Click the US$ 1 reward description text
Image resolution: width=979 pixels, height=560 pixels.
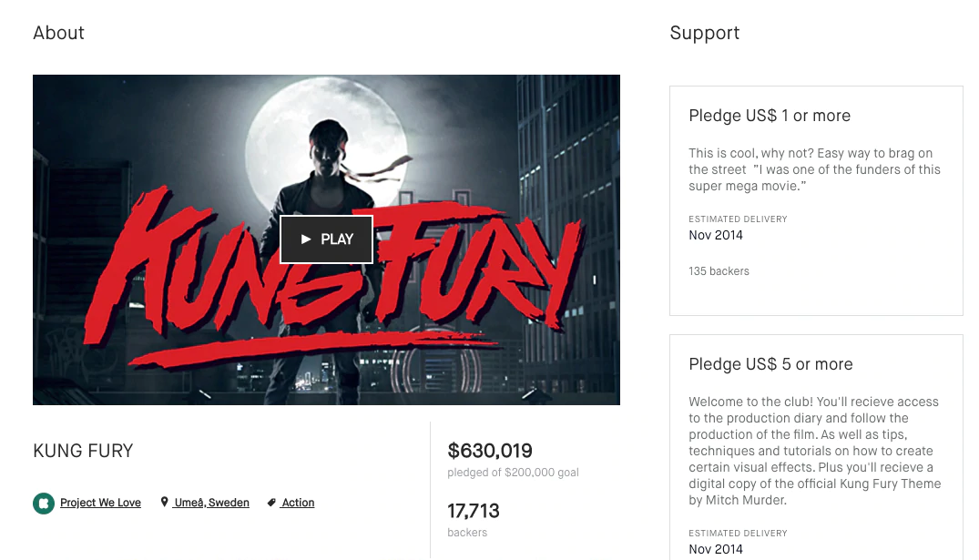pyautogui.click(x=814, y=169)
